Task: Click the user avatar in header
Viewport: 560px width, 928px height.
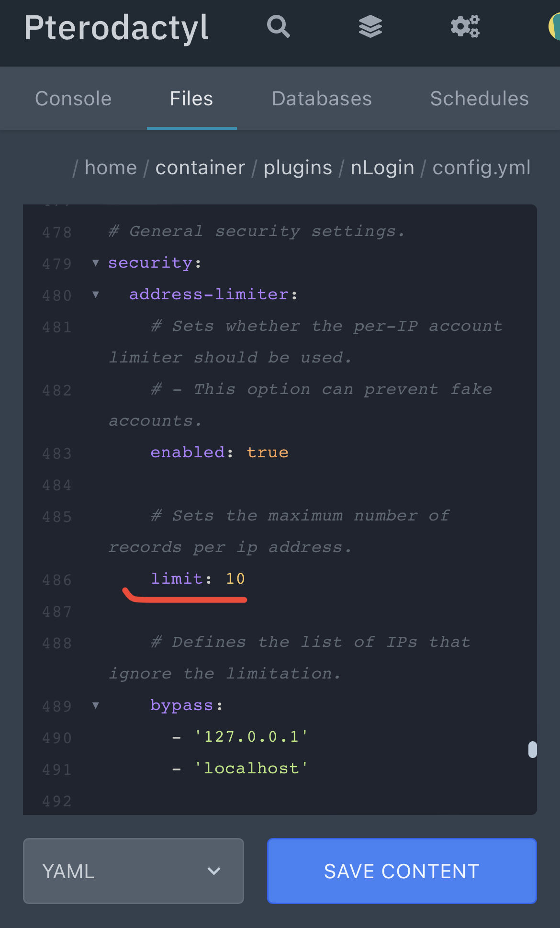Action: pyautogui.click(x=555, y=26)
